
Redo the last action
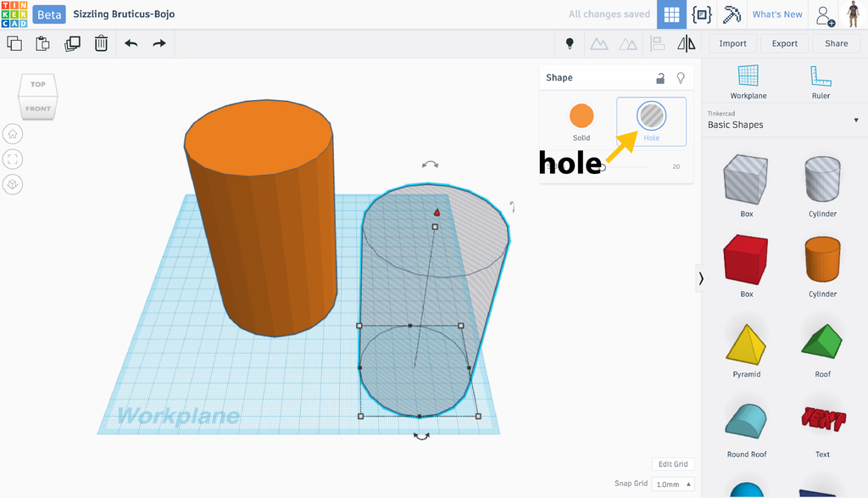(159, 43)
